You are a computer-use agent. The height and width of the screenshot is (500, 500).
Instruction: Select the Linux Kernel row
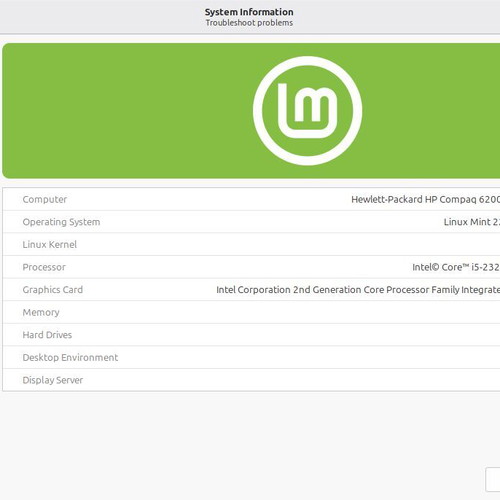[x=251, y=244]
